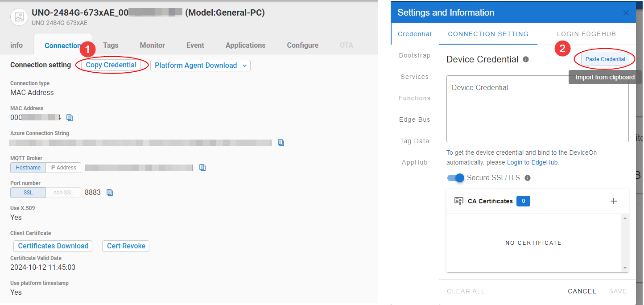644x305 pixels.
Task: Copy the MQTT Broker address icon
Action: [202, 168]
